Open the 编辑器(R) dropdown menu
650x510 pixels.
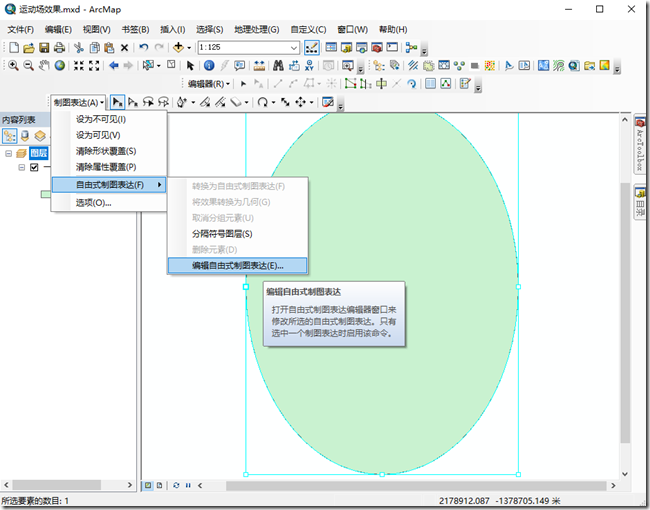209,84
